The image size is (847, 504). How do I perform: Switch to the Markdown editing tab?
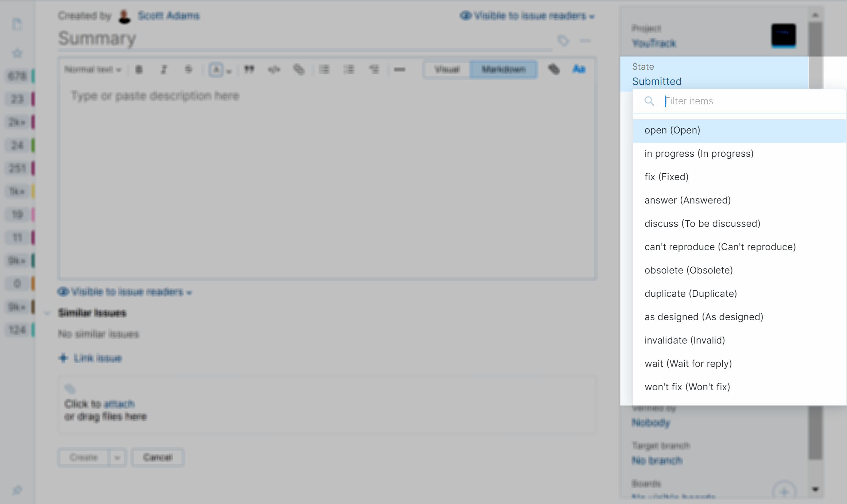503,69
